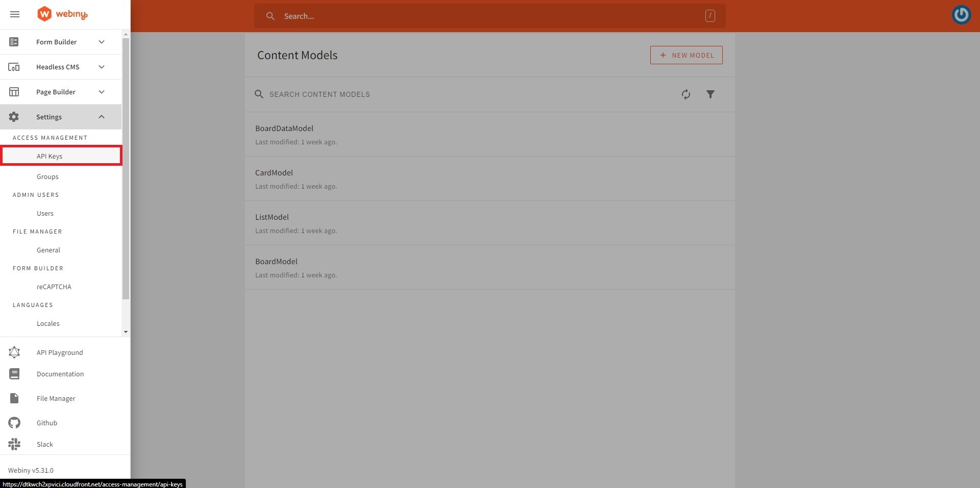Click the top Search input field

(490, 16)
